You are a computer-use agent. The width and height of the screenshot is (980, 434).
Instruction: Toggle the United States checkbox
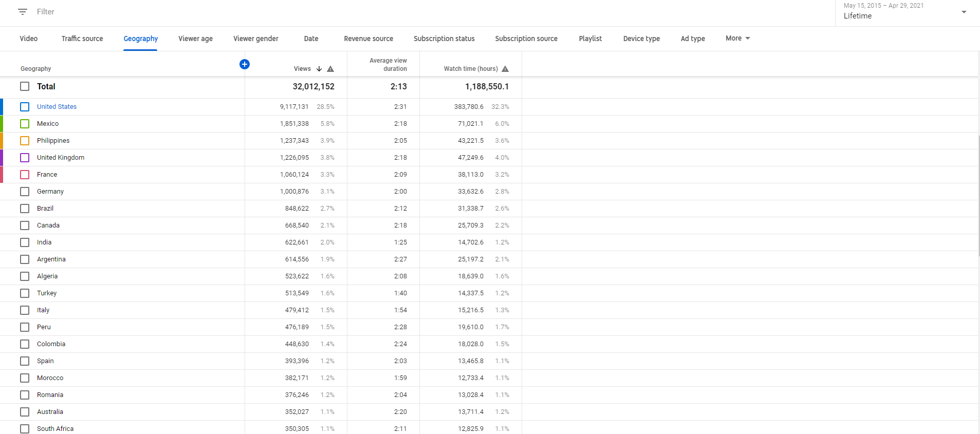[x=25, y=107]
